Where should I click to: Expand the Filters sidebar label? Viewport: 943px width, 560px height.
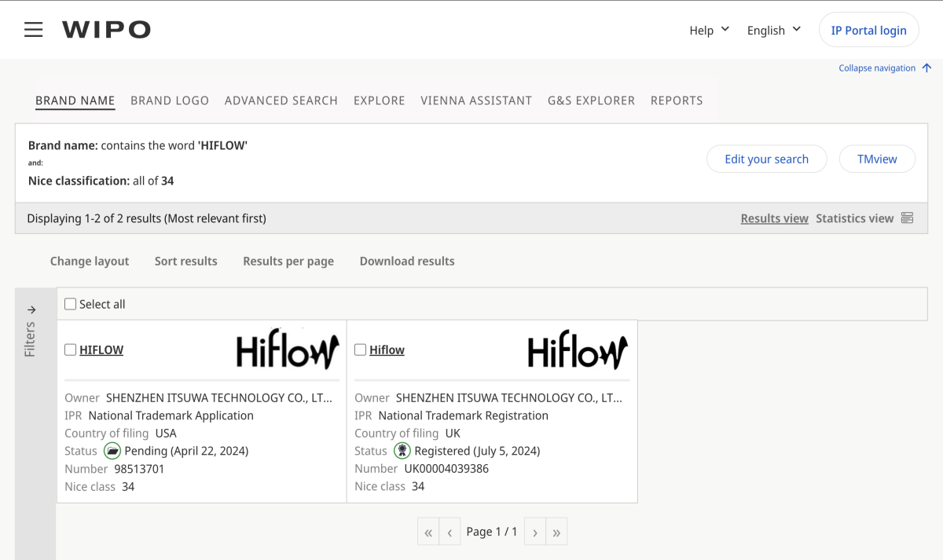pyautogui.click(x=30, y=339)
